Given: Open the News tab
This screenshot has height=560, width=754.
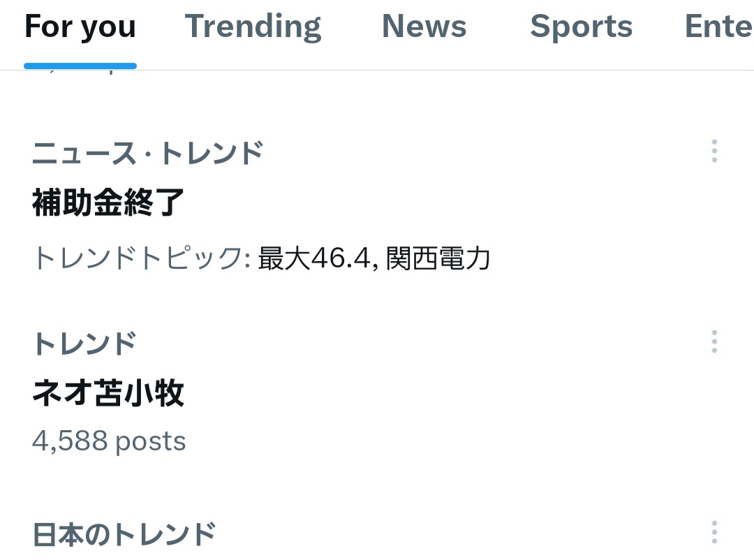Looking at the screenshot, I should pos(424,28).
